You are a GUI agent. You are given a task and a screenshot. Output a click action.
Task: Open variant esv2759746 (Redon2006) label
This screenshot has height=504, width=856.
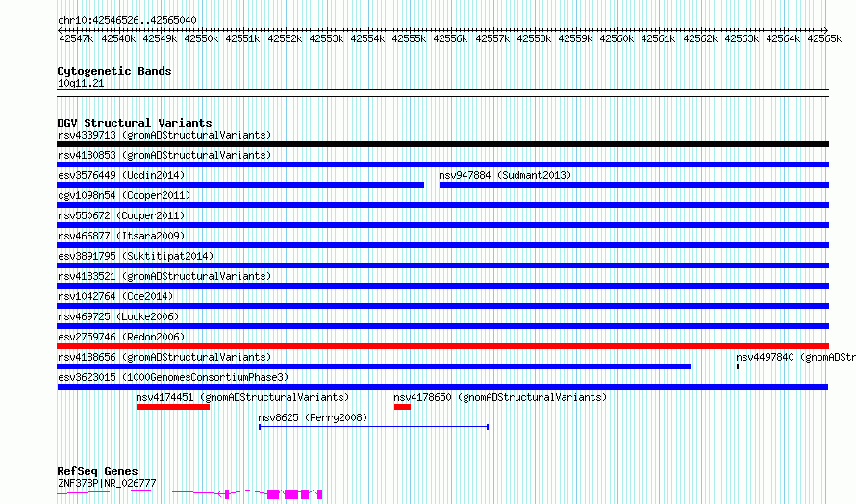121,337
